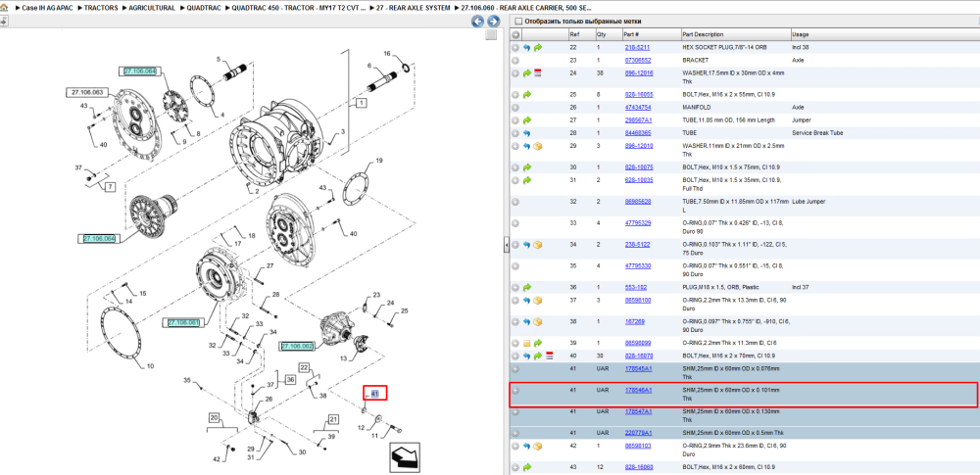Click red lines icon in Ref 40 row

(x=549, y=356)
